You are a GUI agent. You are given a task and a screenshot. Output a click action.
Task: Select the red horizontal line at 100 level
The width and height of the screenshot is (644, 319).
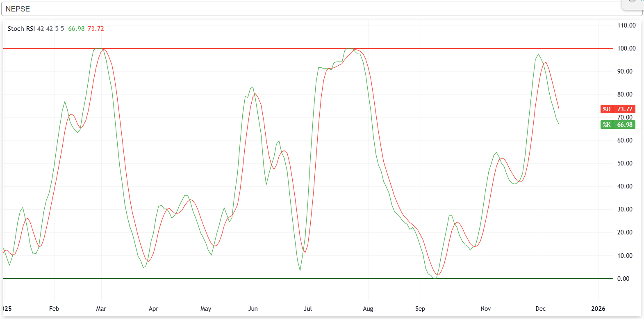click(246, 48)
